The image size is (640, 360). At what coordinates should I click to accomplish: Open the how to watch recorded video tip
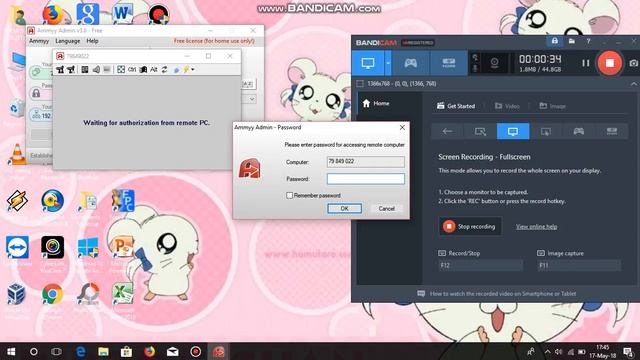497,293
